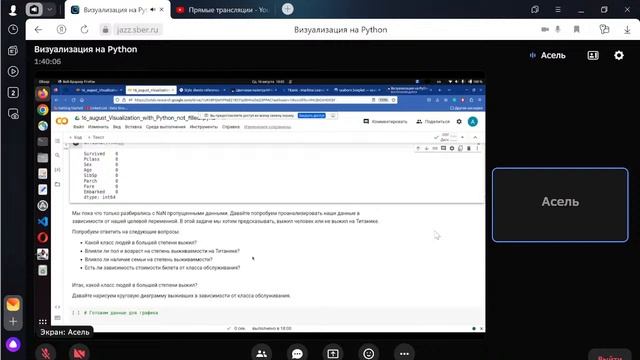The height and width of the screenshot is (360, 640).
Task: Mute the audio icon on Визуализация tab
Action: tap(153, 10)
